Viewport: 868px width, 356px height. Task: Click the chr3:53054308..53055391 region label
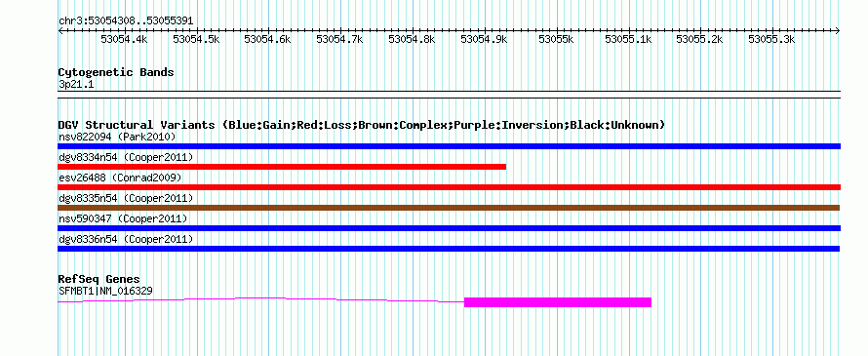click(x=126, y=21)
